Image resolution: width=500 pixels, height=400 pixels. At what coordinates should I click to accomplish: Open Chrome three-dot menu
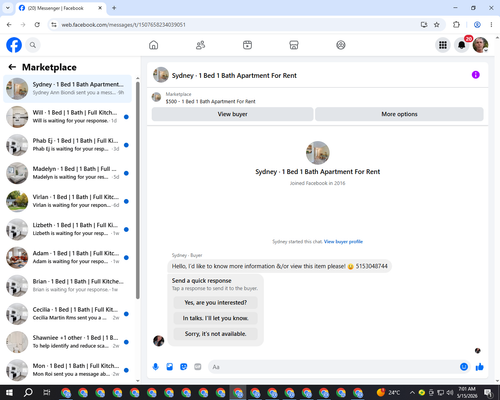coord(491,25)
